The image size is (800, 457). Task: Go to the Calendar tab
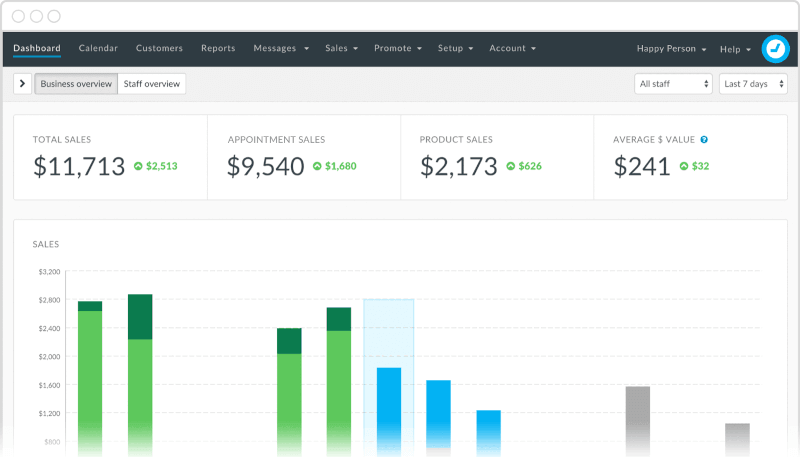coord(98,48)
